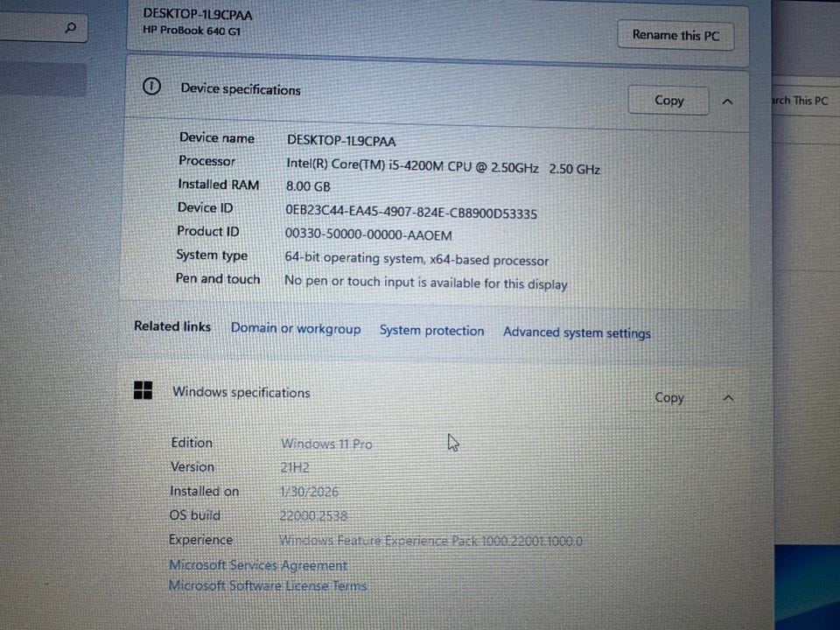Viewport: 840px width, 630px height.
Task: Click the Experience label
Action: 201,540
